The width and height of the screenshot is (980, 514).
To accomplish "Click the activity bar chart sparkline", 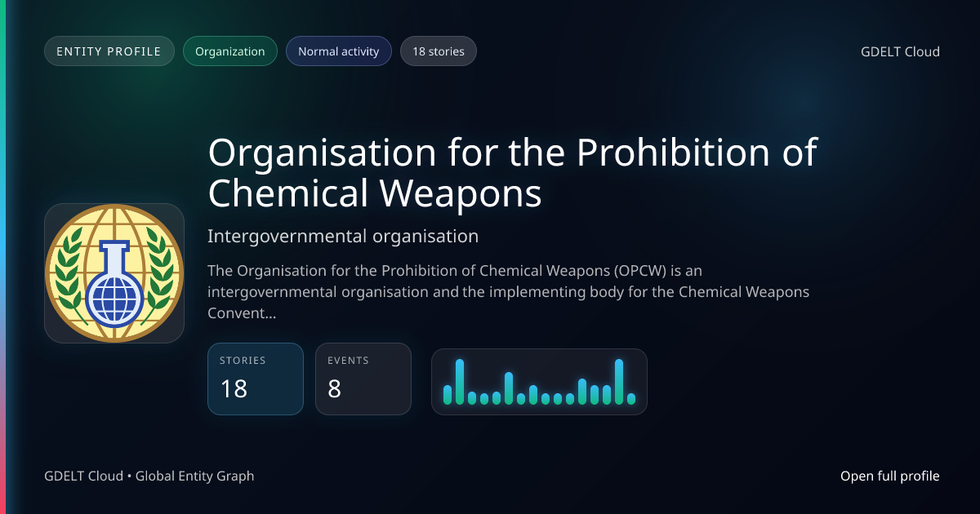I will pos(539,382).
